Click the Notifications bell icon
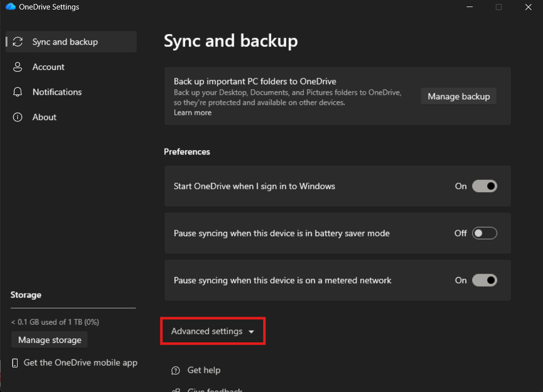543x392 pixels. (x=18, y=92)
